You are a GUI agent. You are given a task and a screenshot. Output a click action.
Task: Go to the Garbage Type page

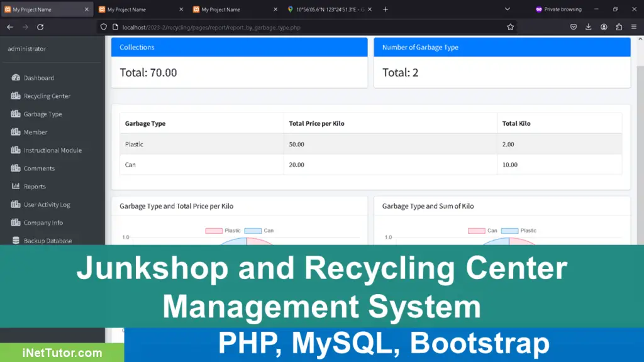[x=43, y=114]
